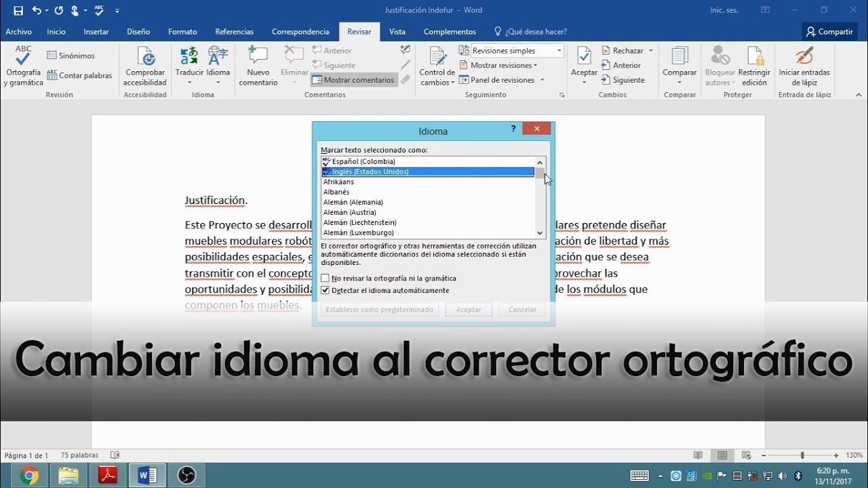Switch to the Insertar tab
Viewport: 868px width, 488px height.
[x=96, y=32]
